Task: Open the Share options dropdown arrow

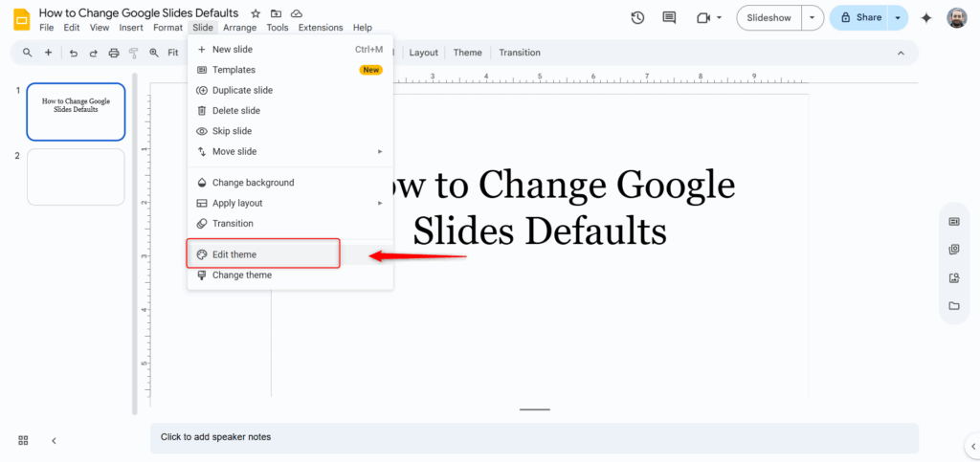Action: pos(897,17)
